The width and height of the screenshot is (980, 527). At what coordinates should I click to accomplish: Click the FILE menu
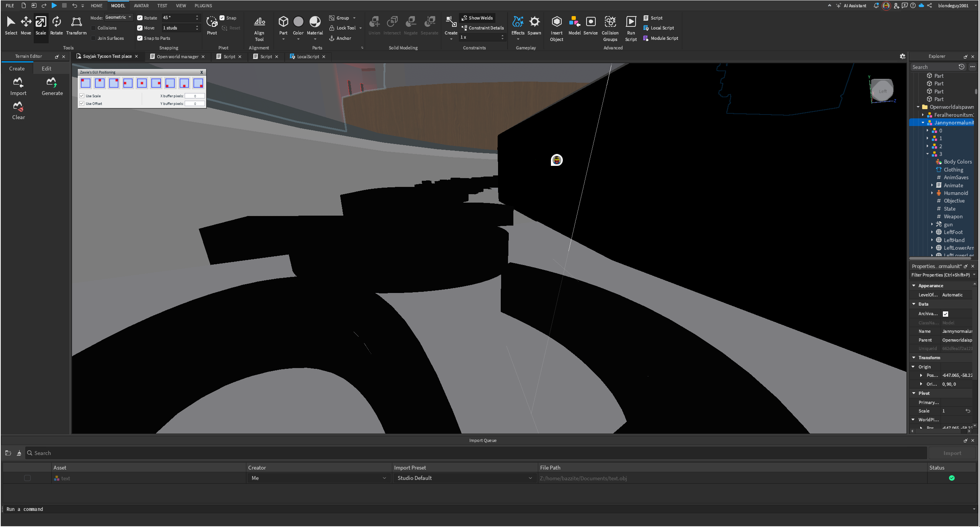pyautogui.click(x=10, y=6)
